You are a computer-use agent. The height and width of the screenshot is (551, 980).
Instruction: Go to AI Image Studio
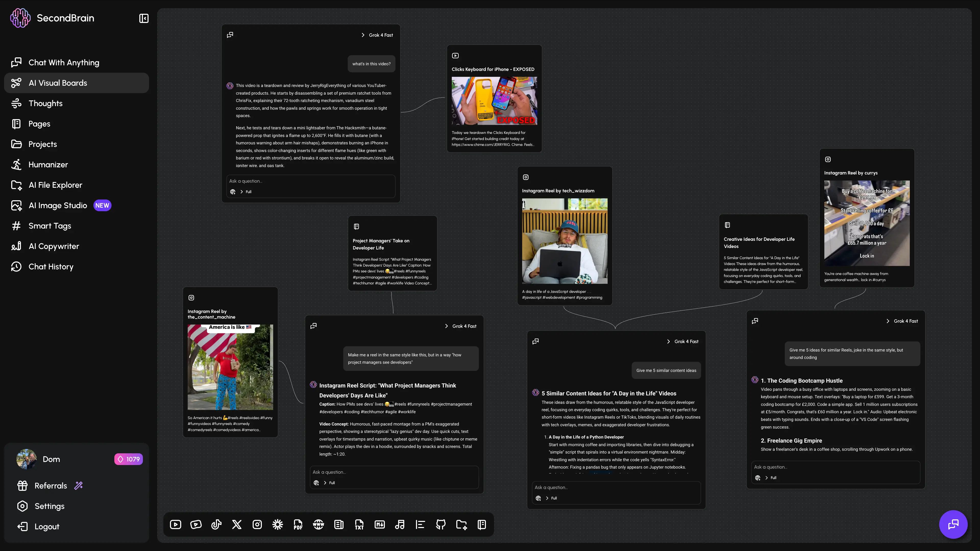pyautogui.click(x=58, y=205)
